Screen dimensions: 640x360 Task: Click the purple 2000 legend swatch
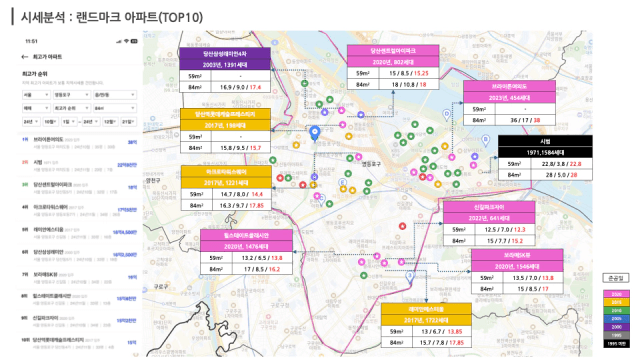(616, 327)
